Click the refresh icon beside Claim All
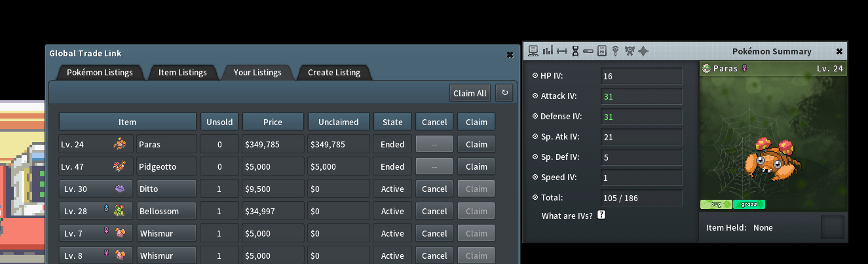 click(504, 93)
